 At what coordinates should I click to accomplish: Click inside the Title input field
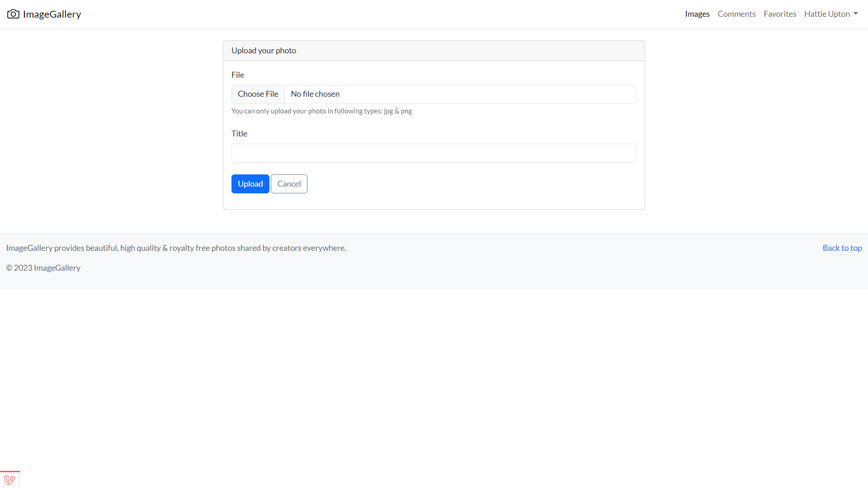click(x=434, y=153)
